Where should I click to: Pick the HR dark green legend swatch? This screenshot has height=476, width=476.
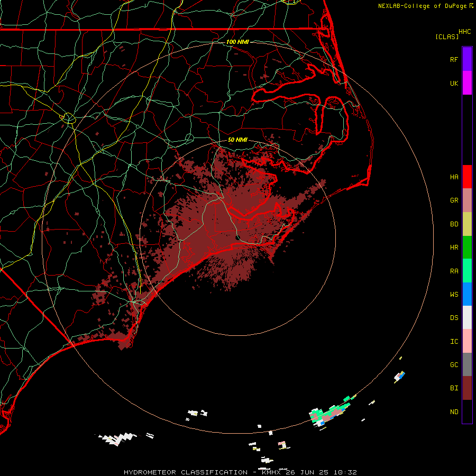point(467,248)
